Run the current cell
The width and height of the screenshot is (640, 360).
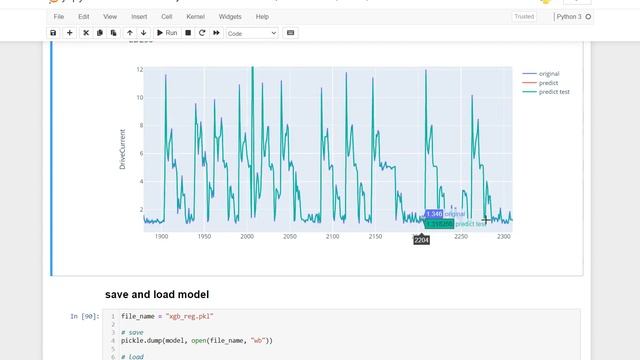[x=167, y=33]
